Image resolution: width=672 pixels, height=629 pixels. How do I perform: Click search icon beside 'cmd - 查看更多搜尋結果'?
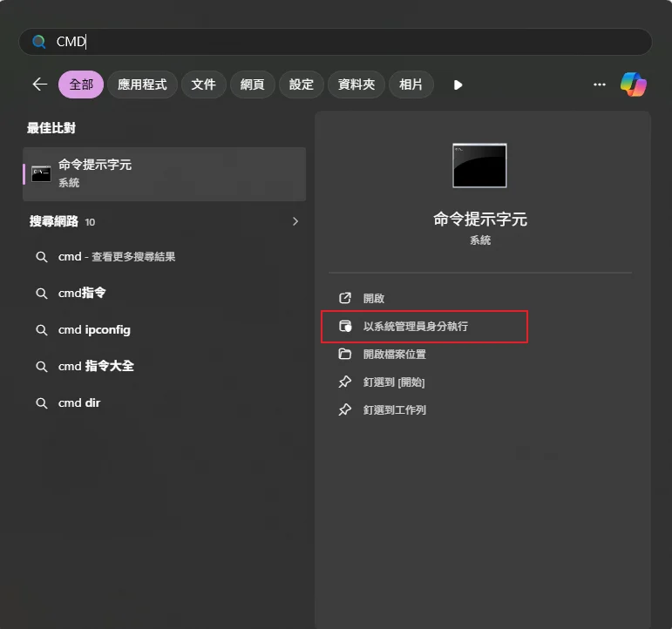click(42, 257)
